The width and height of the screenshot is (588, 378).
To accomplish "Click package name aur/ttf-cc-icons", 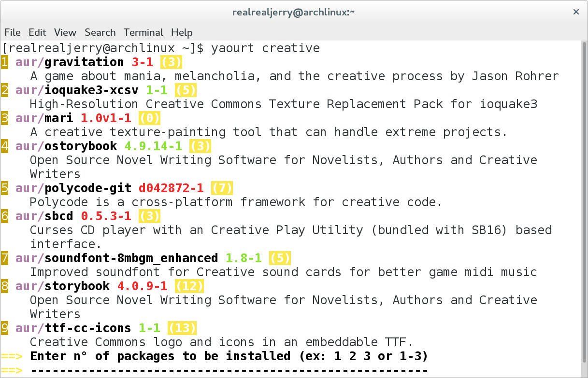I will click(73, 328).
